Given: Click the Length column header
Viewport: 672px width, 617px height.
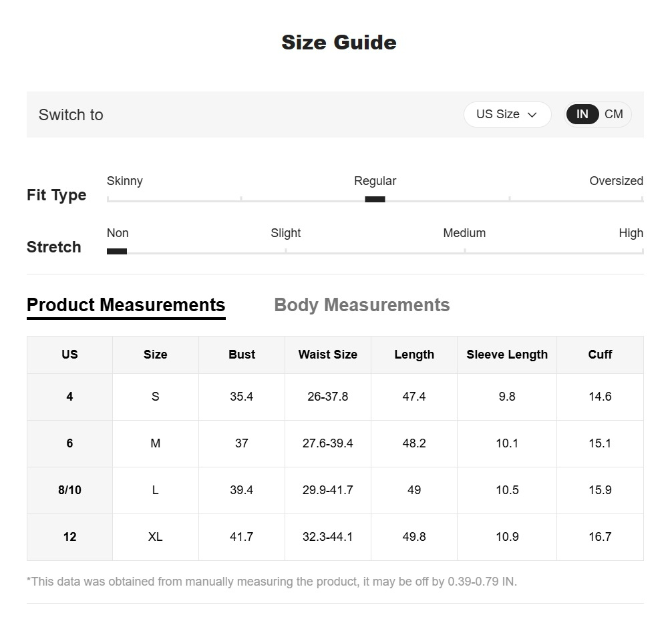Looking at the screenshot, I should click(x=414, y=355).
